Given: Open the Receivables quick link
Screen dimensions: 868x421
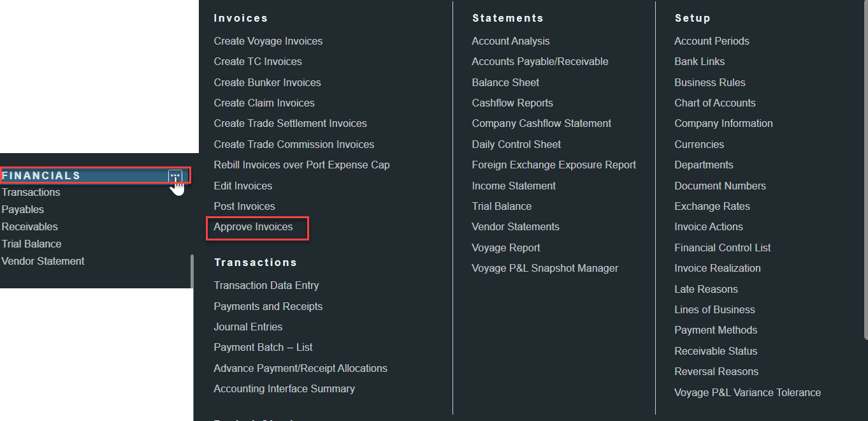Looking at the screenshot, I should coord(29,227).
